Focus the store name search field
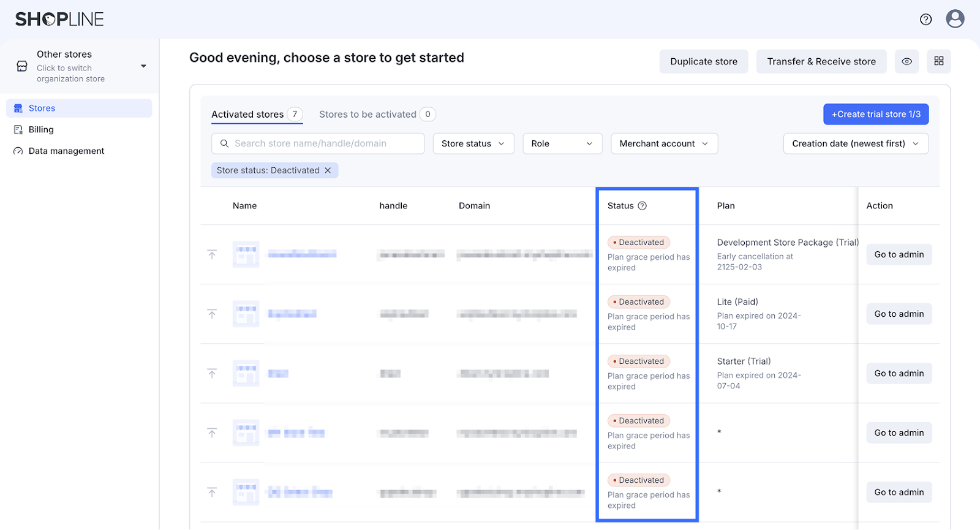This screenshot has height=530, width=980. [x=318, y=143]
